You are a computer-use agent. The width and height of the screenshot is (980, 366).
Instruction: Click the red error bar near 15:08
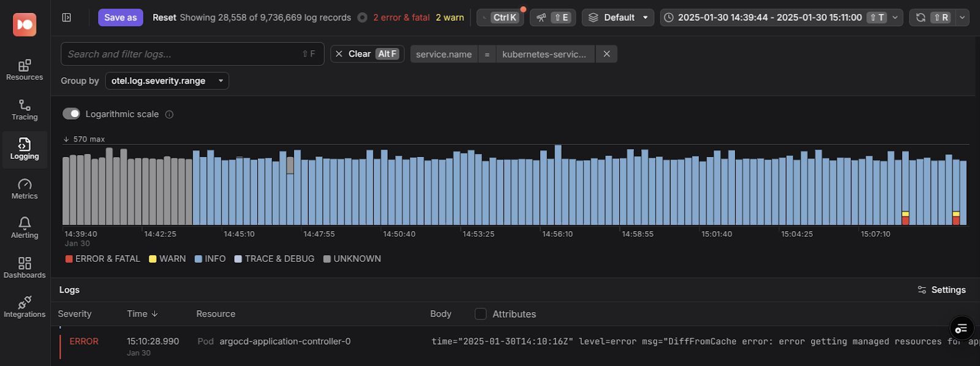[x=905, y=221]
